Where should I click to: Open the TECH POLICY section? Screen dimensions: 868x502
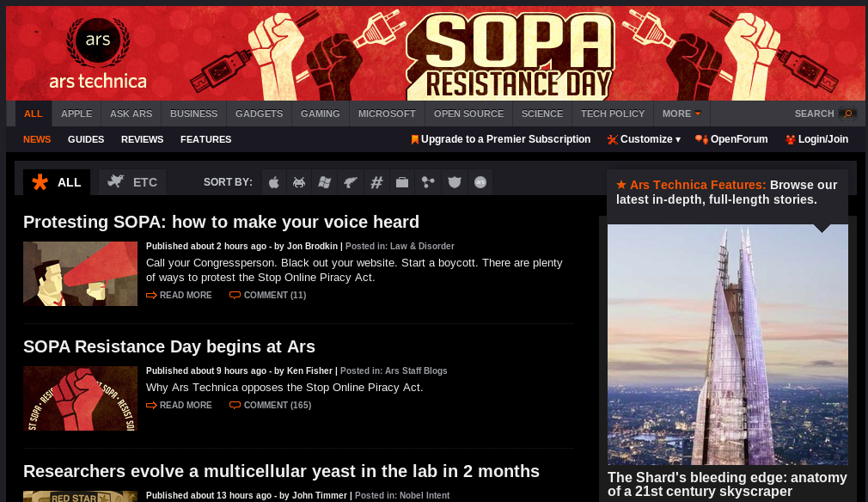point(613,113)
